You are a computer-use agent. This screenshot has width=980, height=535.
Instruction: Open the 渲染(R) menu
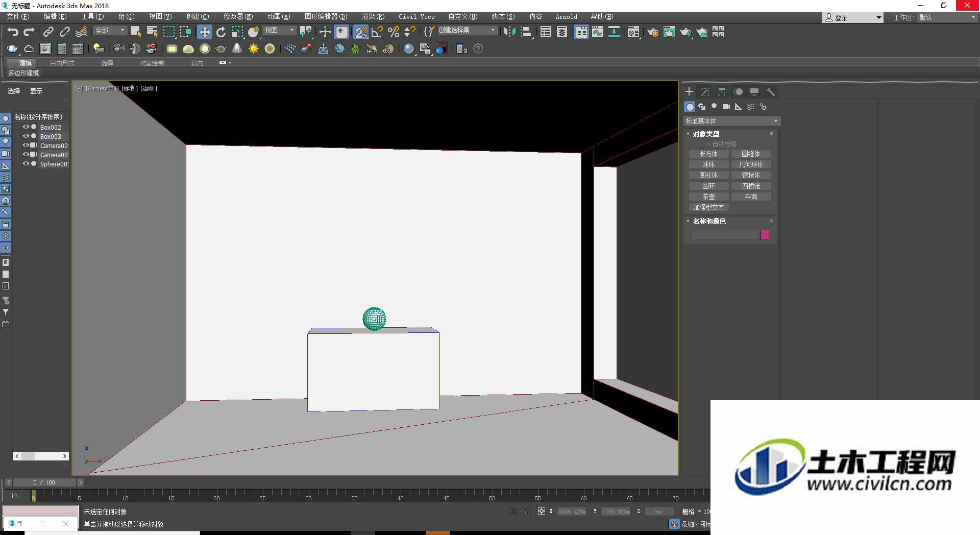tap(373, 17)
